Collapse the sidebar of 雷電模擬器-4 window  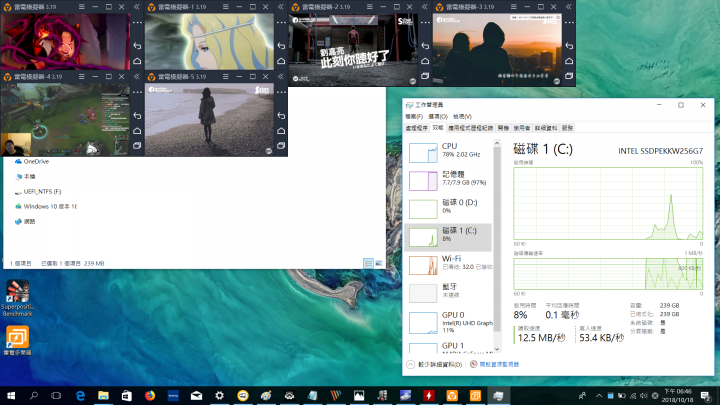[x=137, y=77]
